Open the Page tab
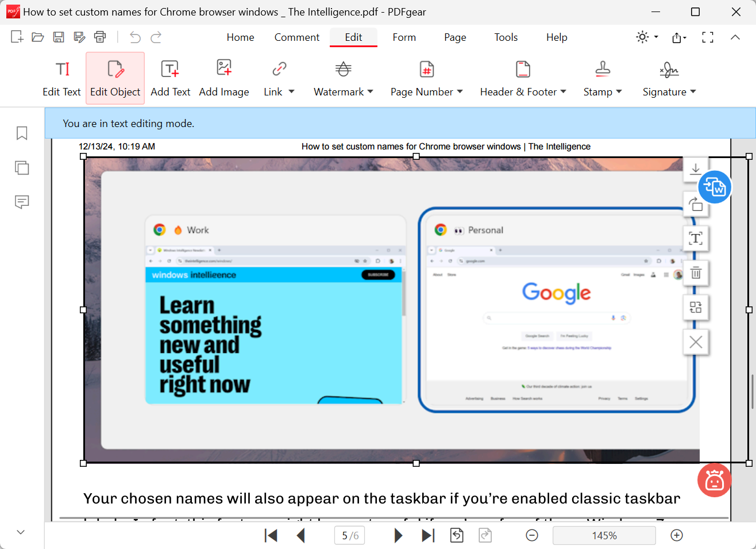Screen dimensions: 756x549 455,37
